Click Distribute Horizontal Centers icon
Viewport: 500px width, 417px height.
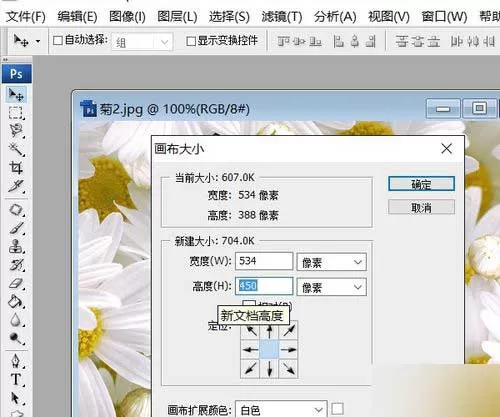click(x=473, y=42)
